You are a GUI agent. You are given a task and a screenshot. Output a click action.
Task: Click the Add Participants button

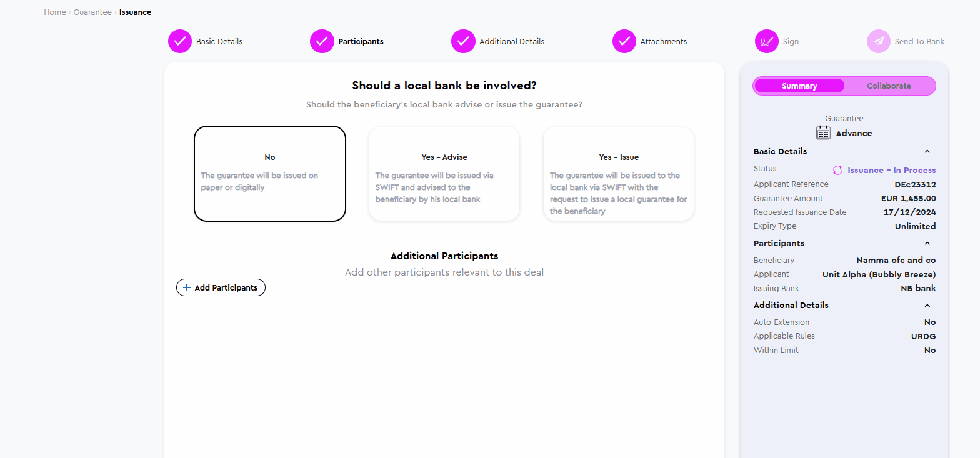[221, 287]
